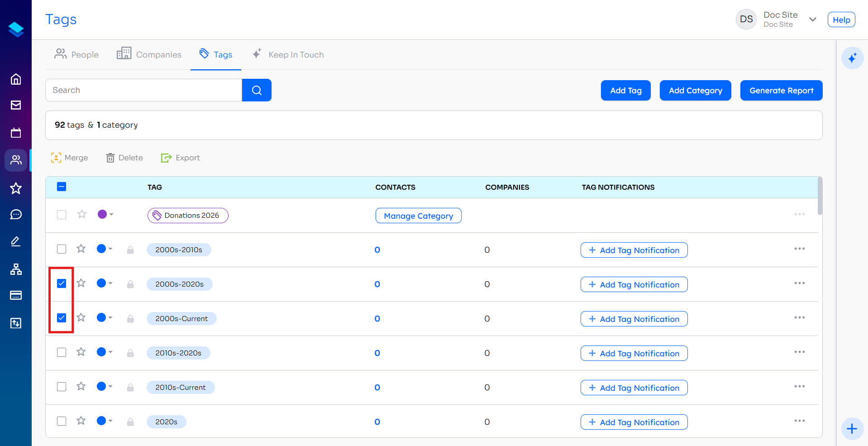Open more options for 2000s-Current row
Image resolution: width=868 pixels, height=446 pixels.
tap(800, 317)
